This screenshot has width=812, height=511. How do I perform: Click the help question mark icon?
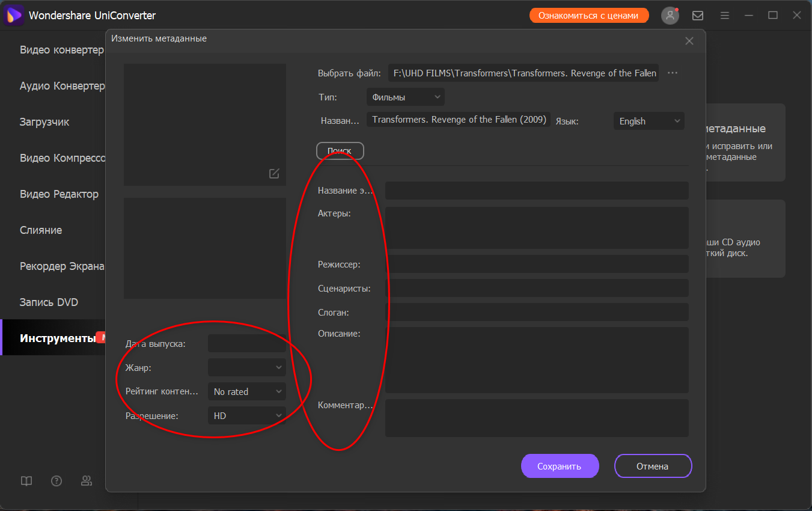click(x=56, y=481)
